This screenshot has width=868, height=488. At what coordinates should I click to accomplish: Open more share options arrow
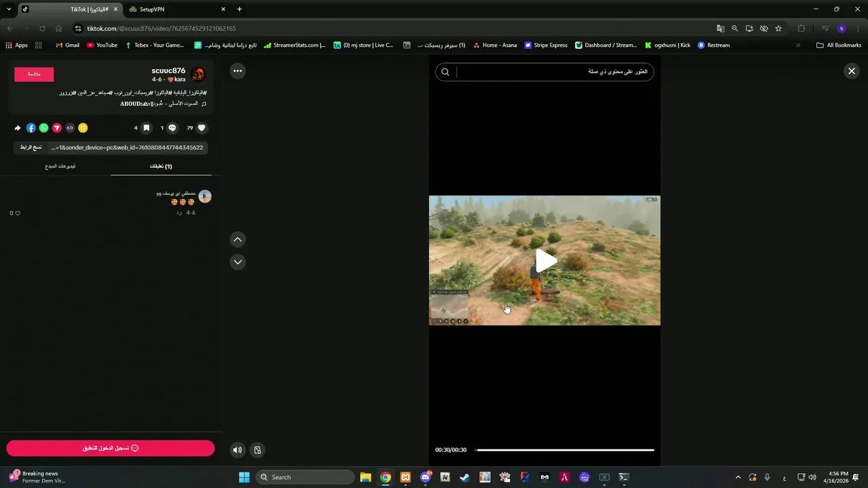click(x=18, y=127)
